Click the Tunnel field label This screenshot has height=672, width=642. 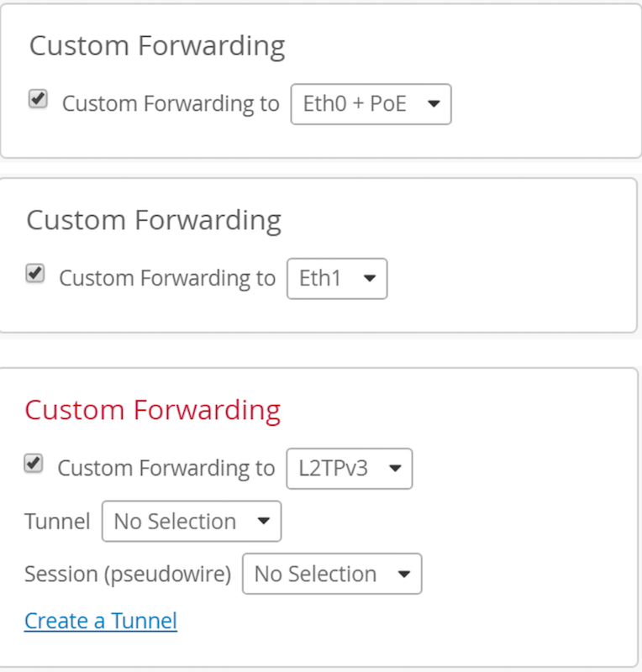(57, 522)
